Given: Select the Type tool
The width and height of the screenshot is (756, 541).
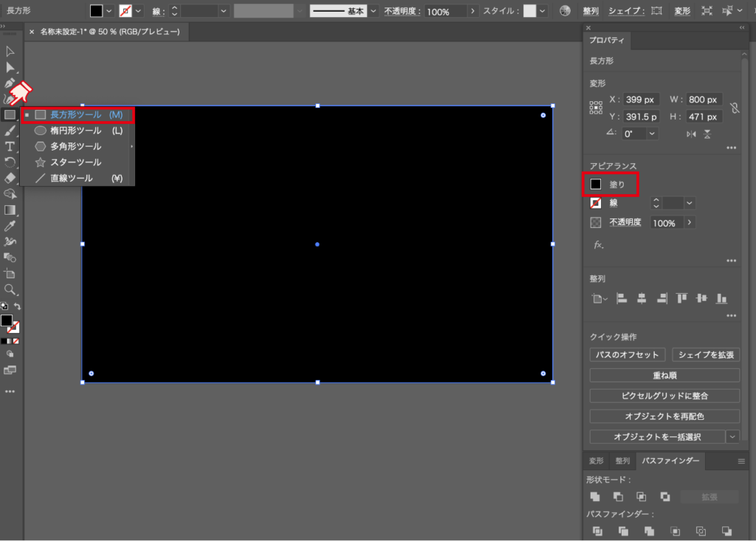Looking at the screenshot, I should pyautogui.click(x=10, y=147).
